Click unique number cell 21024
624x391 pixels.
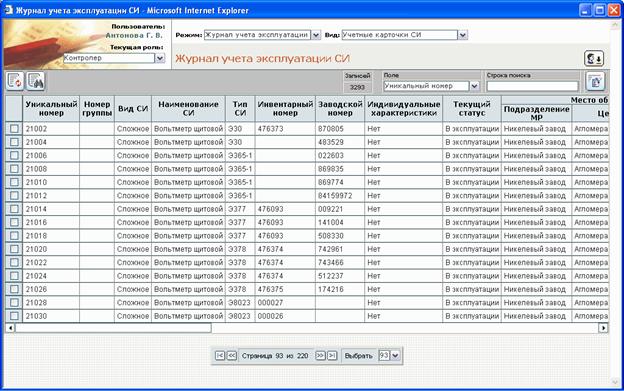36,276
